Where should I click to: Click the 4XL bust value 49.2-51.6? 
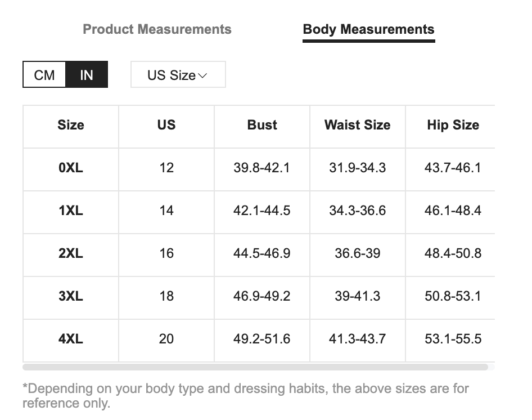pyautogui.click(x=262, y=339)
